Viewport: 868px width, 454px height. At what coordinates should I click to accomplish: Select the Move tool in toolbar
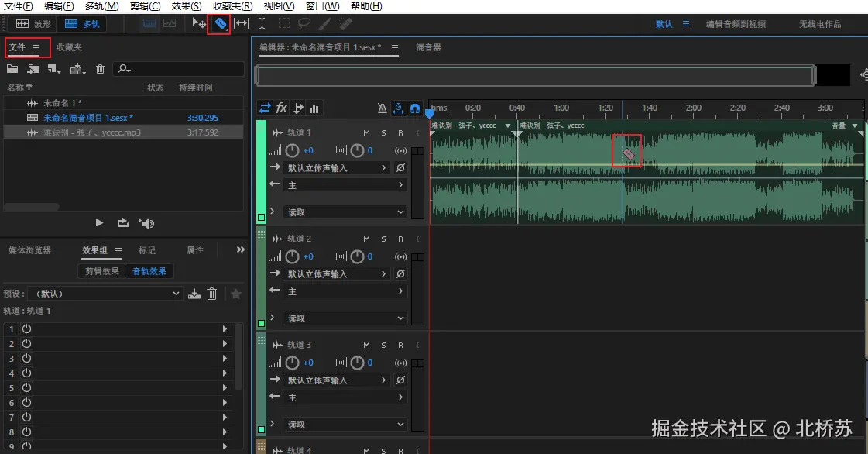click(x=199, y=23)
